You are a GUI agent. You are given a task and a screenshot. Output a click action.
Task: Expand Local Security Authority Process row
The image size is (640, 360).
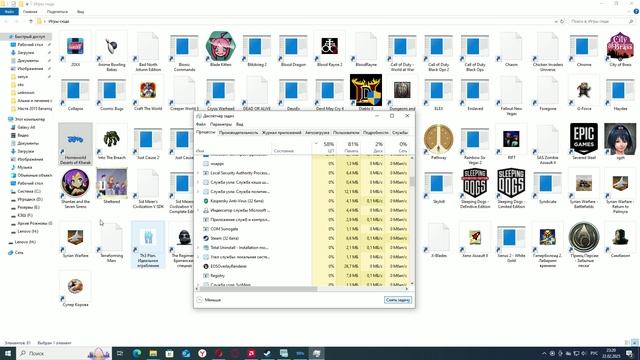pos(198,173)
